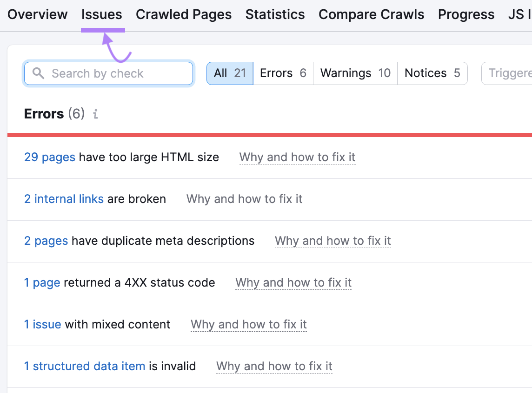This screenshot has height=393, width=532.
Task: Click the info icon beside Errors heading
Action: [x=95, y=114]
